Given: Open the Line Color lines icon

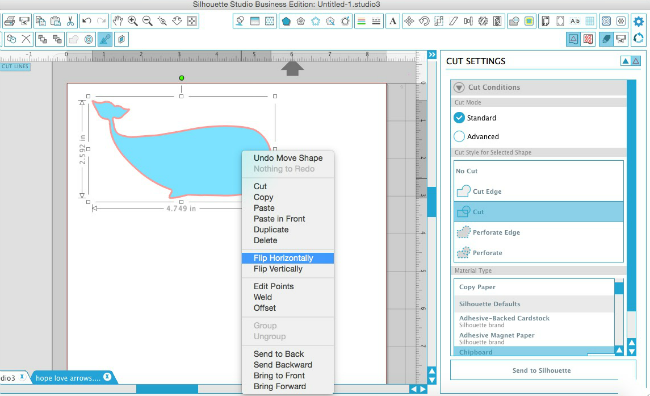Looking at the screenshot, I should click(x=361, y=21).
